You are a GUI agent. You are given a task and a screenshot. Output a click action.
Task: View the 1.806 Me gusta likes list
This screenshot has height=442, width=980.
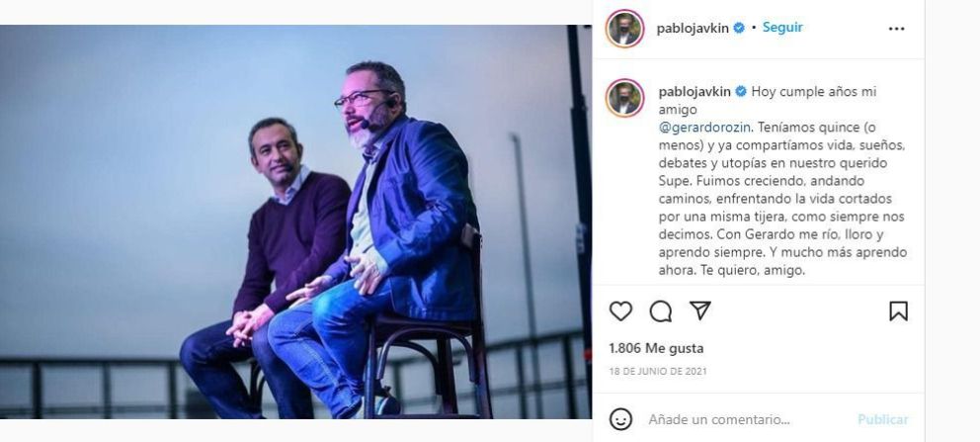(656, 348)
